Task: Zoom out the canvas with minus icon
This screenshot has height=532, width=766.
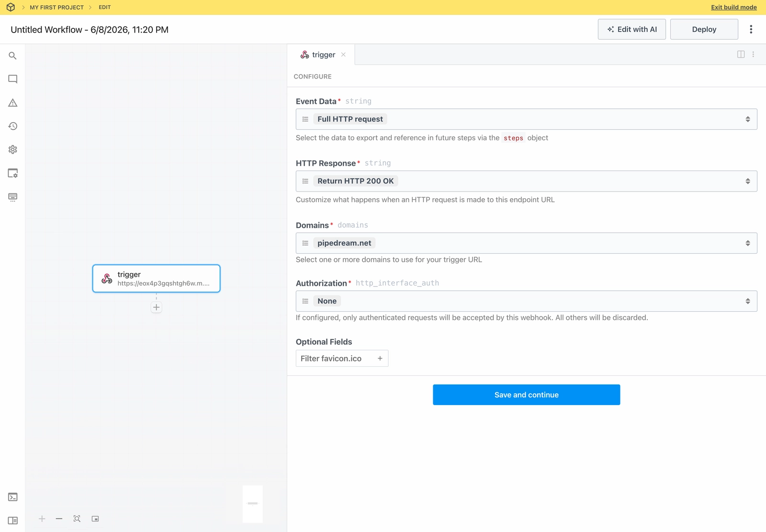Action: tap(59, 519)
